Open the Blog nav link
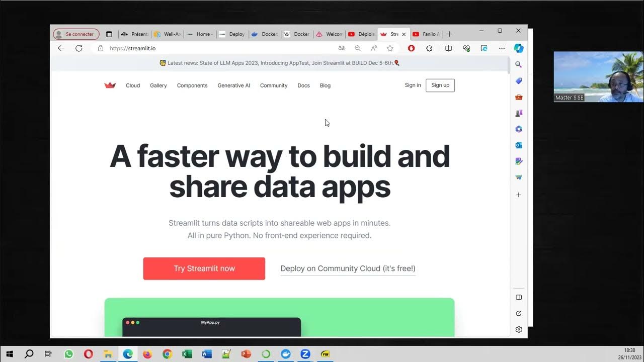Image resolution: width=644 pixels, height=362 pixels. [x=325, y=85]
